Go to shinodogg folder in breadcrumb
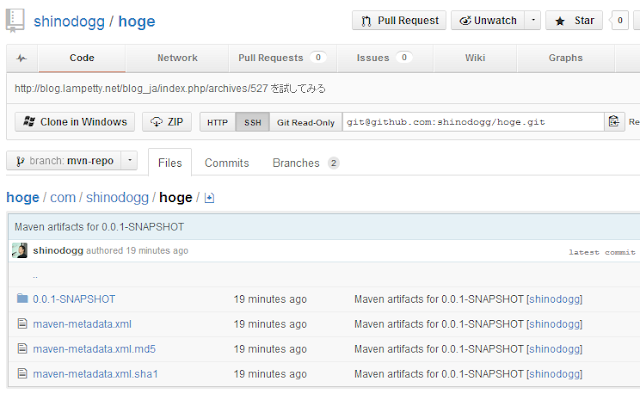The width and height of the screenshot is (640, 394). 117,198
